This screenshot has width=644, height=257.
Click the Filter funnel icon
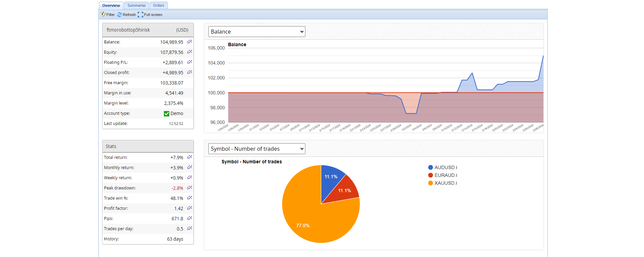(x=103, y=15)
